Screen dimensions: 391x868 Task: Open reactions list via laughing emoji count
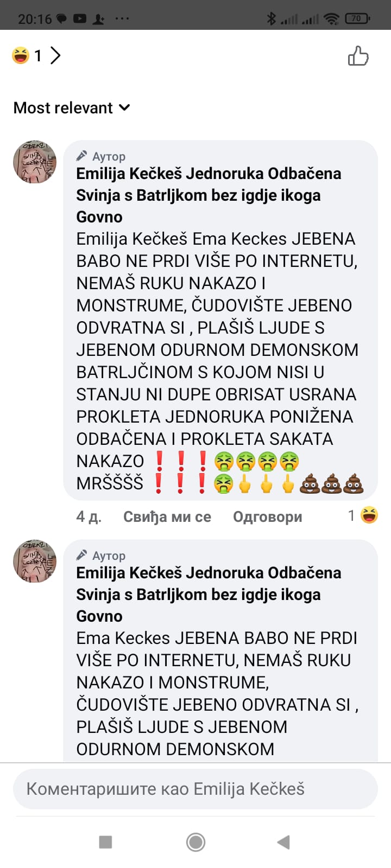[27, 55]
